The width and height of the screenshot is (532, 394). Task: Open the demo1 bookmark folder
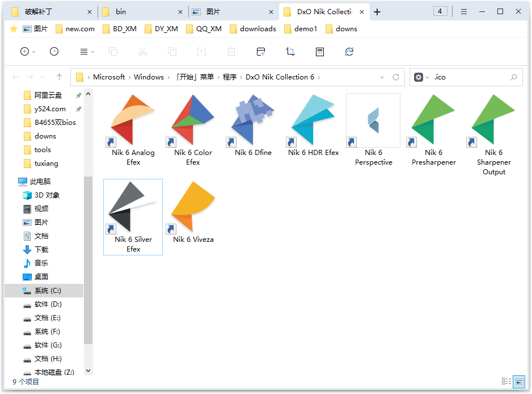click(x=301, y=29)
